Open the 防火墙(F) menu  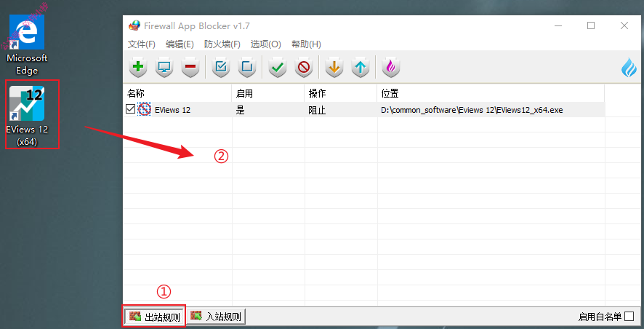click(222, 44)
